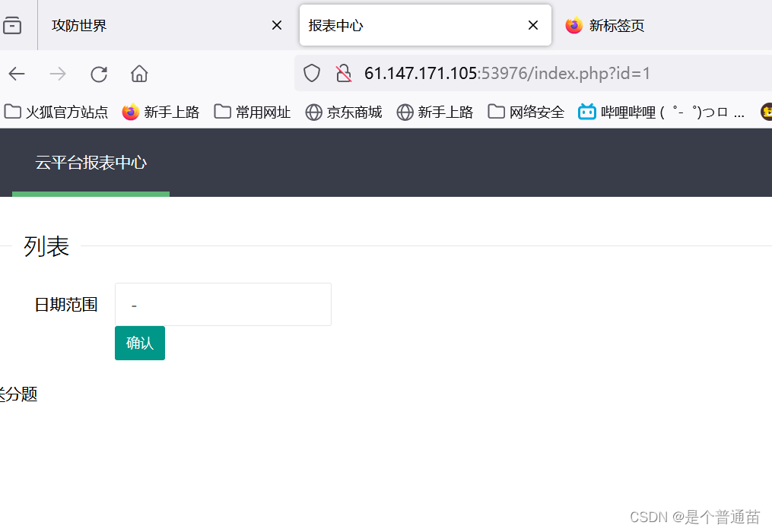
Task: Click the 确认 confirm button
Action: tap(139, 343)
